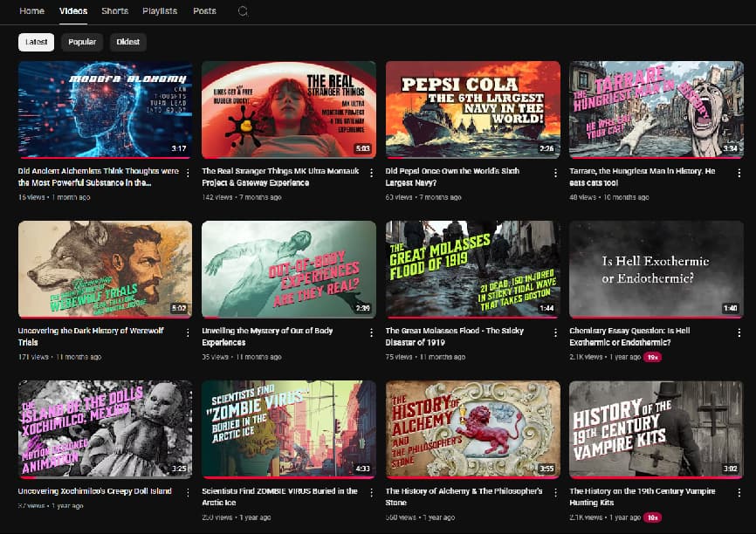This screenshot has height=534, width=756.
Task: Open Scientists Find Zombie Virus thumbnail
Action: tap(289, 429)
